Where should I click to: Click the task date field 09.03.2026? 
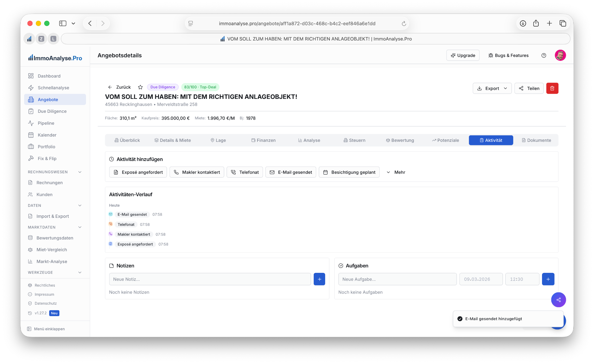pos(481,279)
